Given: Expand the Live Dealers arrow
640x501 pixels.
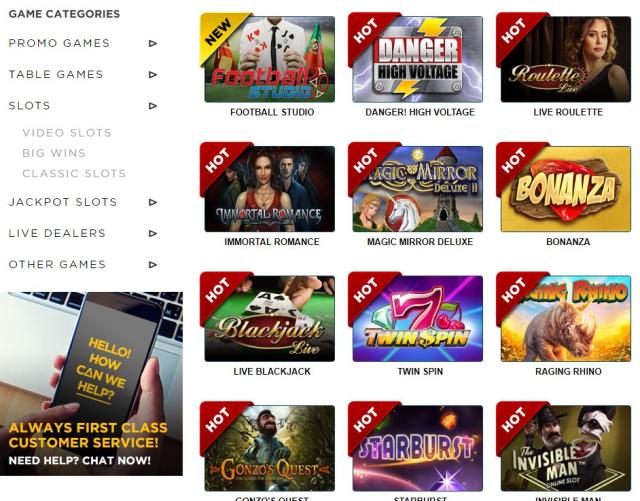Looking at the screenshot, I should click(153, 233).
